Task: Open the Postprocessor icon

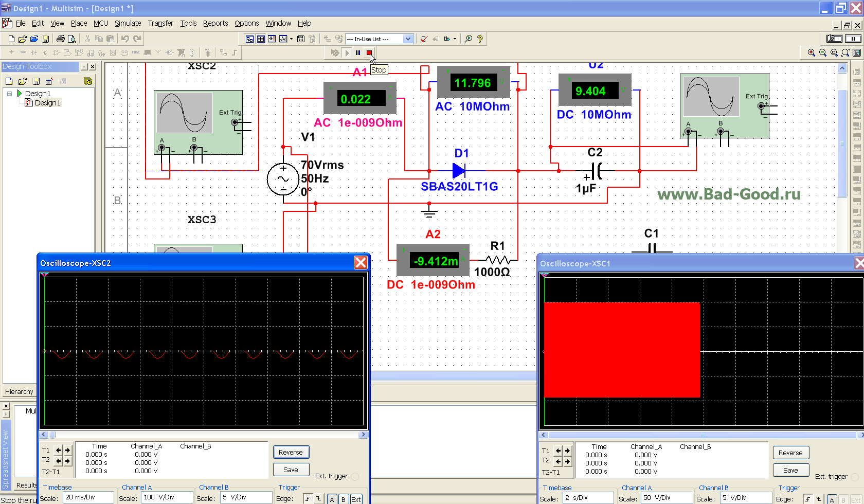Action: pyautogui.click(x=301, y=39)
